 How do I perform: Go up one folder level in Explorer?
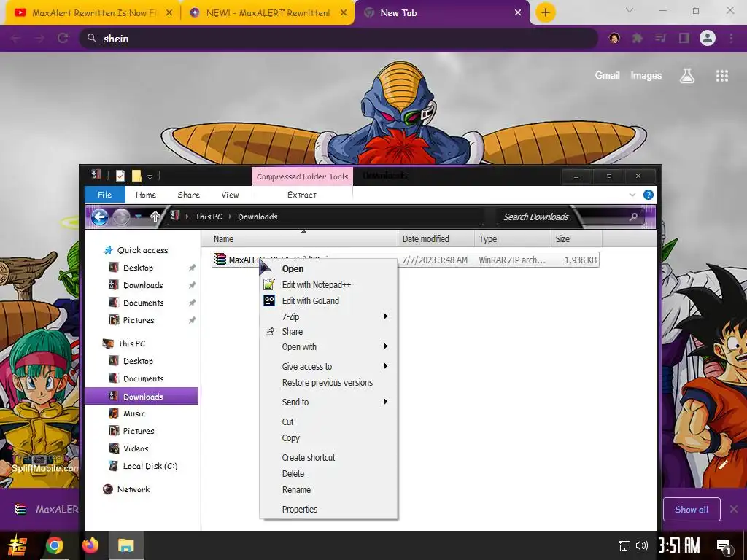point(155,217)
